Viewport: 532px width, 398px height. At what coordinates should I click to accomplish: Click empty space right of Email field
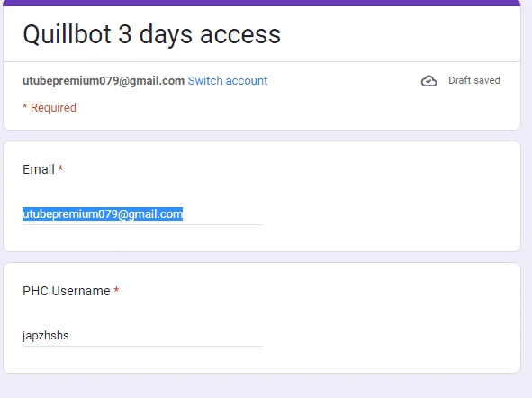point(390,214)
